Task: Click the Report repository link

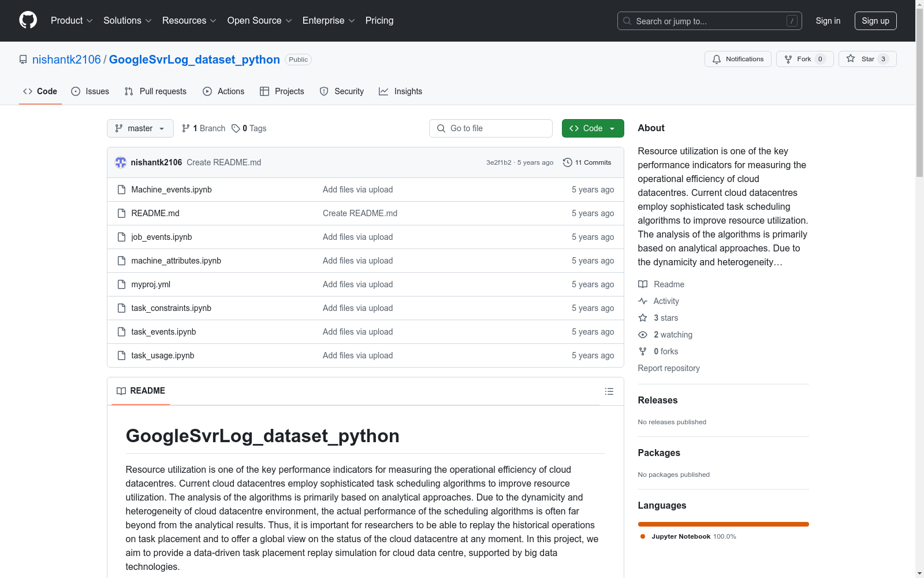Action: pos(669,368)
